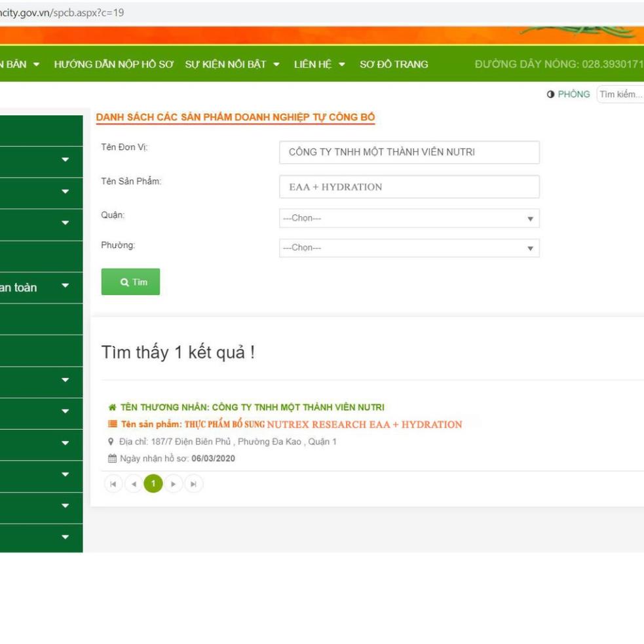Viewport: 644px width, 644px height.
Task: Open HƯỚNG DẪN NỘP HỒ SƠ page
Action: [x=114, y=64]
